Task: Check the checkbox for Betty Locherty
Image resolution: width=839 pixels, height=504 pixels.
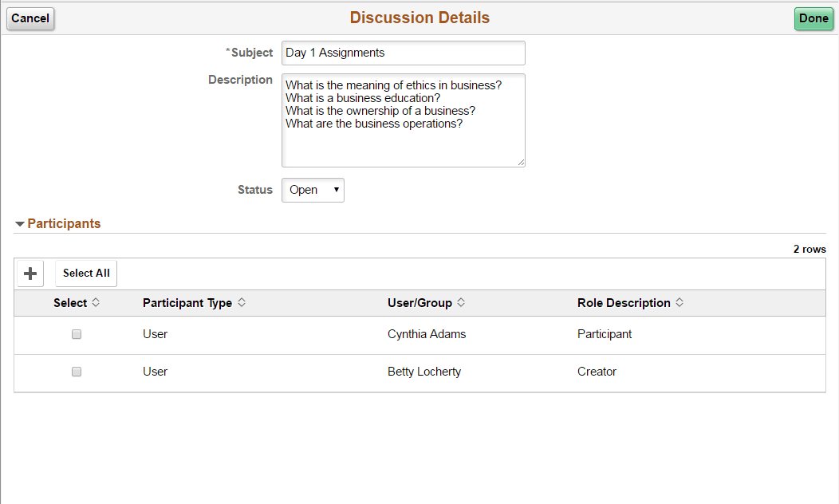Action: 76,372
